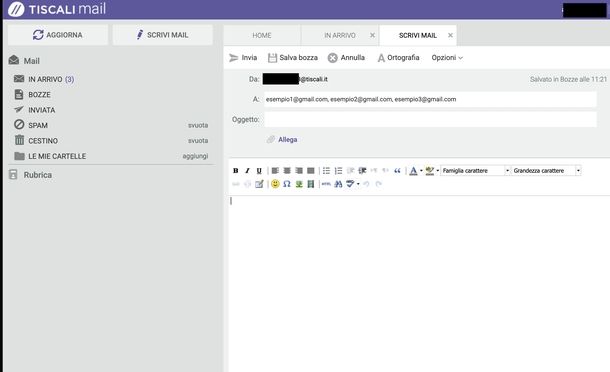Image resolution: width=610 pixels, height=372 pixels.
Task: Toggle the editor spellcheck icon
Action: (x=350, y=184)
